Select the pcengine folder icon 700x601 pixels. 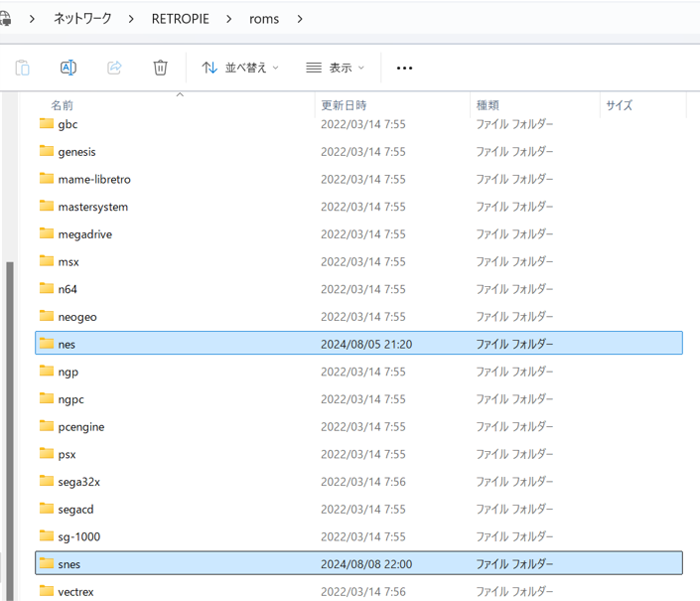[47, 426]
